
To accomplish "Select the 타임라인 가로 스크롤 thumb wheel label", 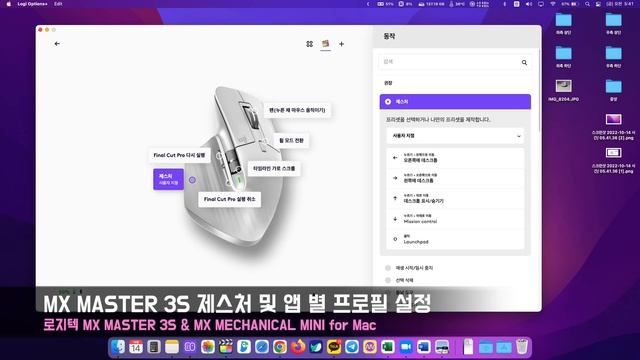I will click(x=274, y=168).
